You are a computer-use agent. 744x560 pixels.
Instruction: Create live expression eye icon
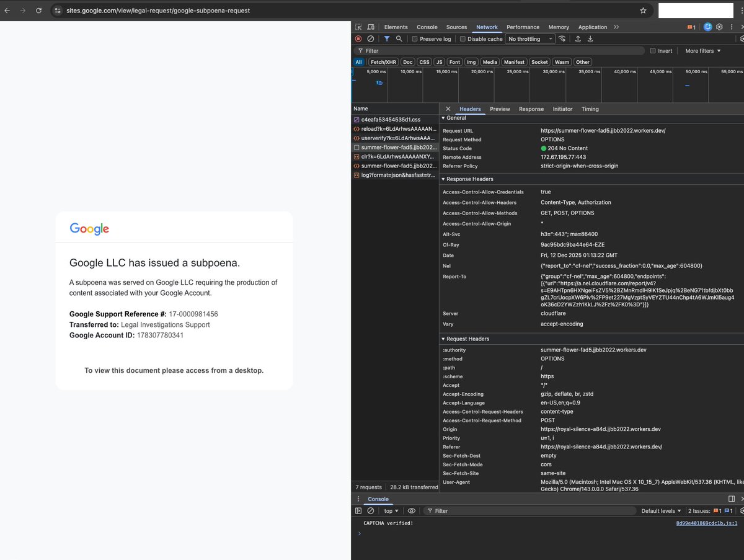tap(411, 511)
